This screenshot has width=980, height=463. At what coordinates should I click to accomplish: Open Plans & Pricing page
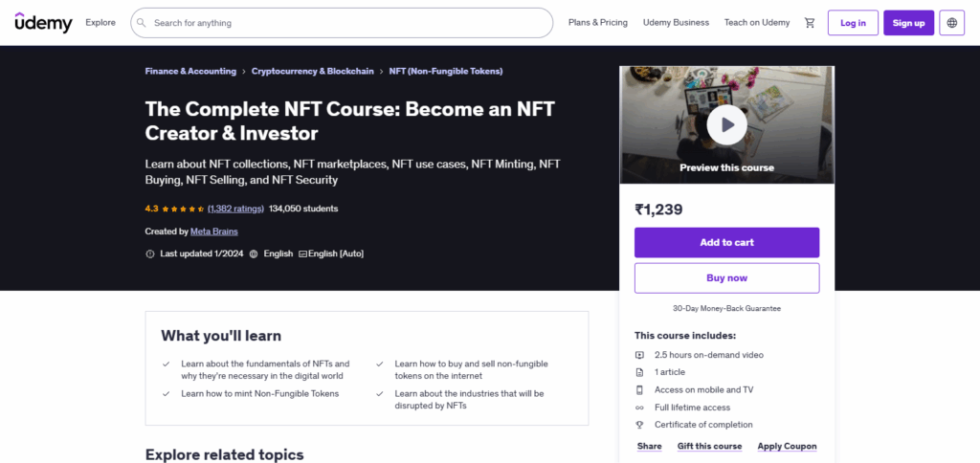[597, 23]
